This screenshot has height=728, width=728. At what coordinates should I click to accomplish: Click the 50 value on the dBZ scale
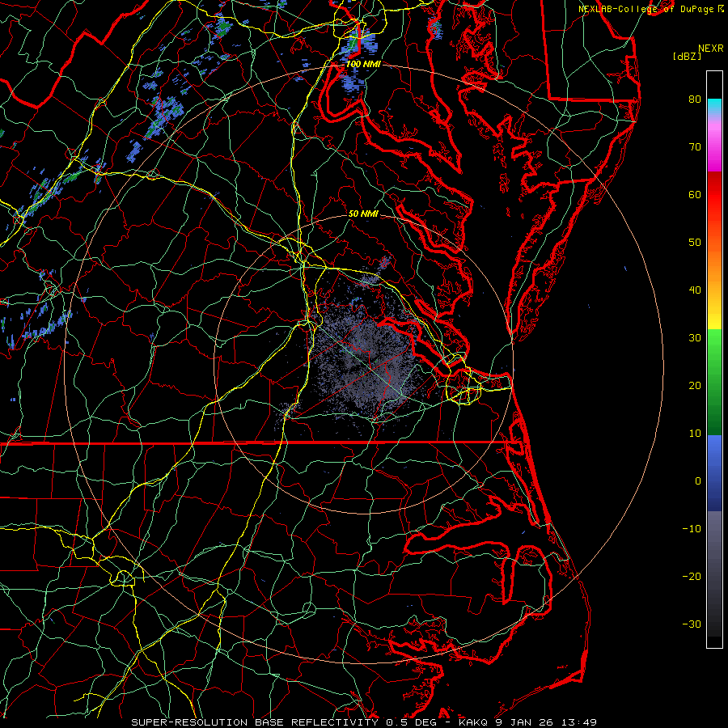point(695,243)
